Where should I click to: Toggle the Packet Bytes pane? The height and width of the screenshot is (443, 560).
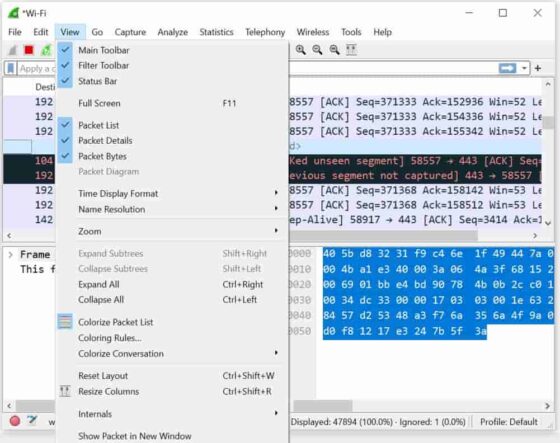[x=172, y=156]
